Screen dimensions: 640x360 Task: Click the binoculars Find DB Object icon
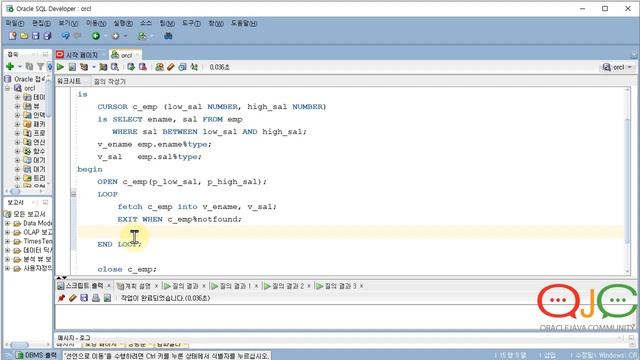[168, 36]
